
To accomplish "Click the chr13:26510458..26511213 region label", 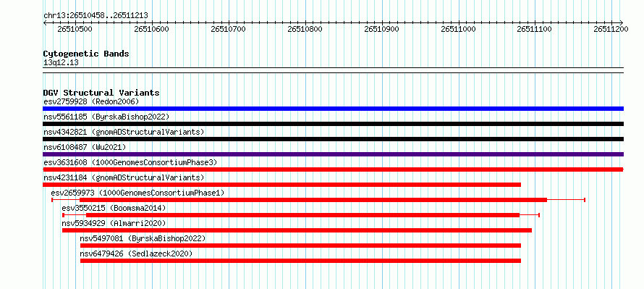I will tap(96, 15).
